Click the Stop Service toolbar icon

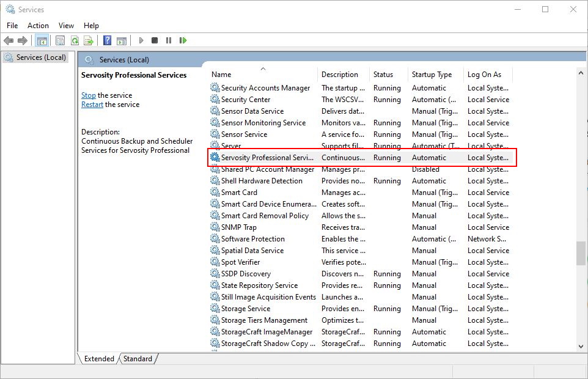[154, 40]
